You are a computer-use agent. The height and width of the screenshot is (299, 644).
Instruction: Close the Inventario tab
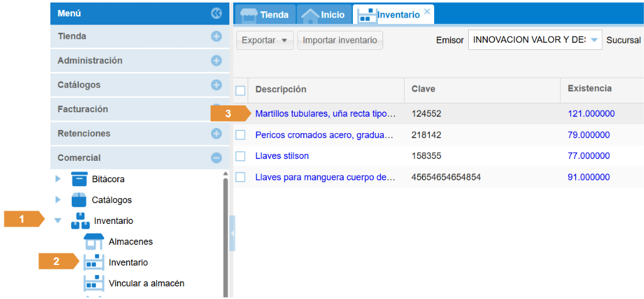[427, 11]
